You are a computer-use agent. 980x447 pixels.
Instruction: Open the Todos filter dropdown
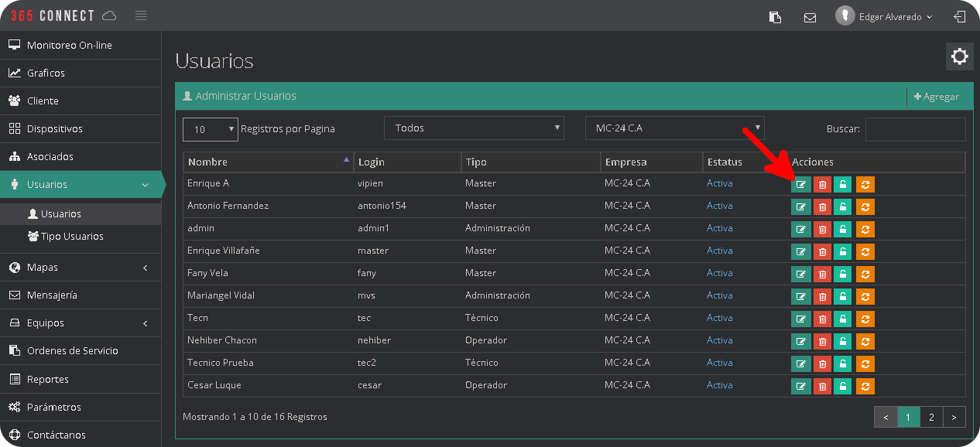[x=474, y=128]
